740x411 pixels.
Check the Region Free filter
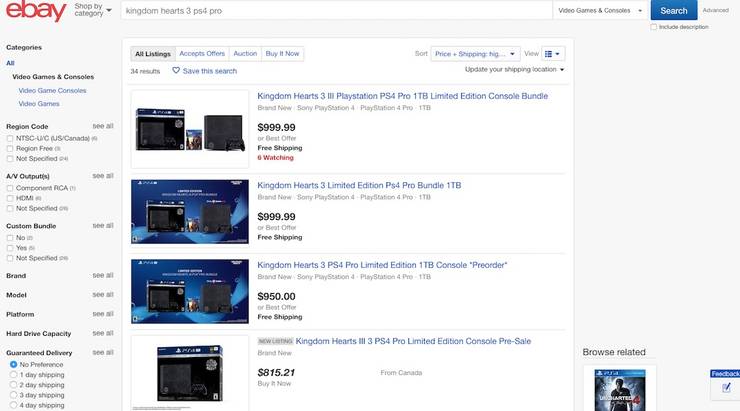[10, 148]
